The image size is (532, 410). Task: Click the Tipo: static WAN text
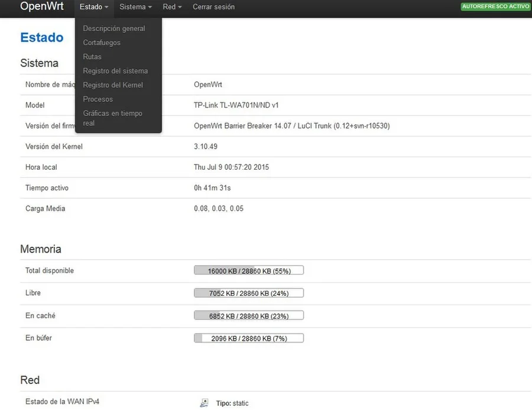(232, 403)
